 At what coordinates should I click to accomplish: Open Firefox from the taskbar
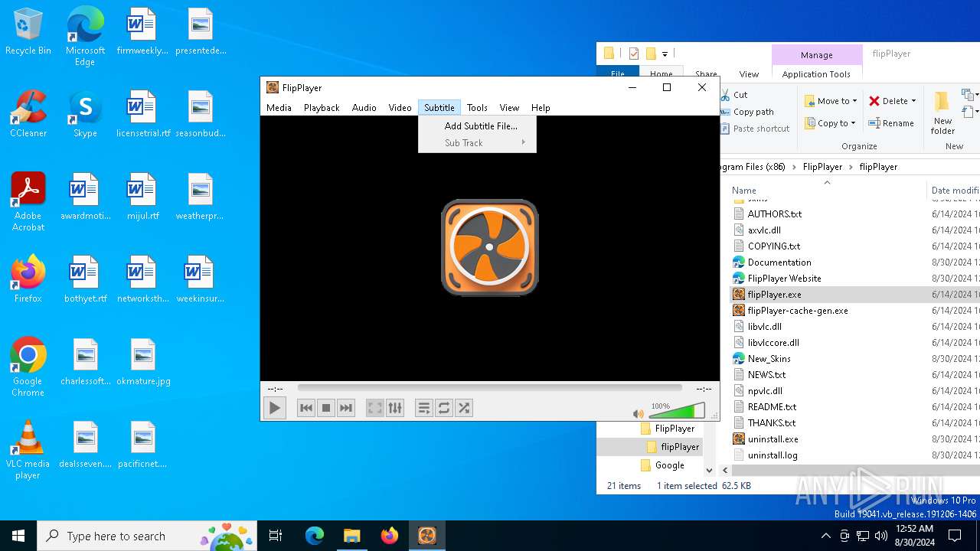(389, 536)
